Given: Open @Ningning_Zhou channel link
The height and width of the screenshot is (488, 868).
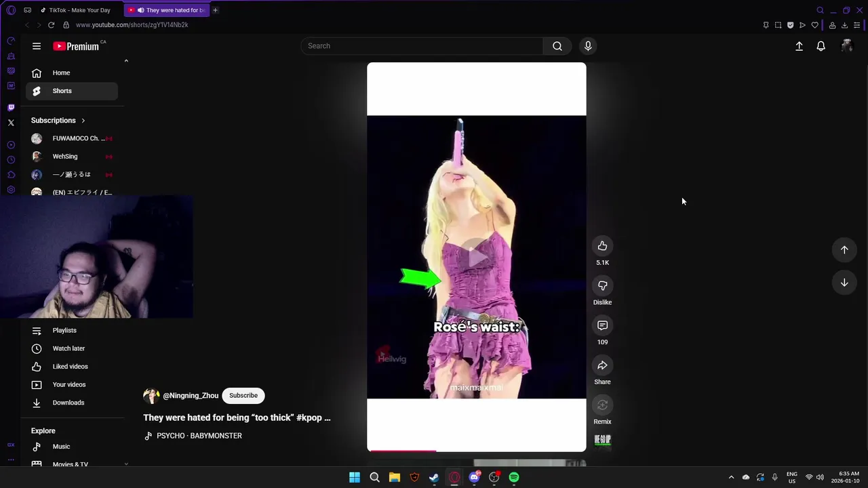Looking at the screenshot, I should coord(191,396).
